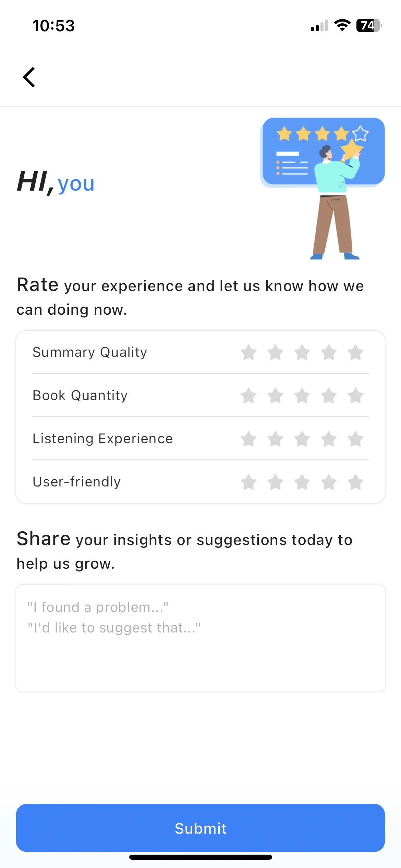This screenshot has width=401, height=868.
Task: Tap the back arrow icon
Action: (x=29, y=77)
